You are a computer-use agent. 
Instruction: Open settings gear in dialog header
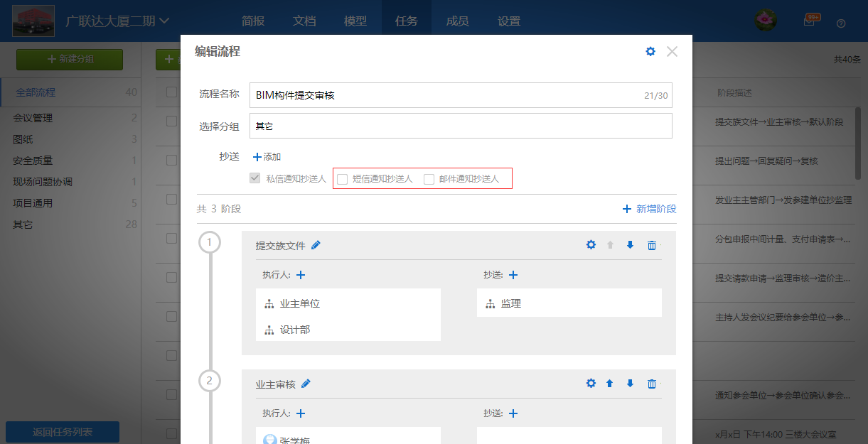pyautogui.click(x=650, y=52)
